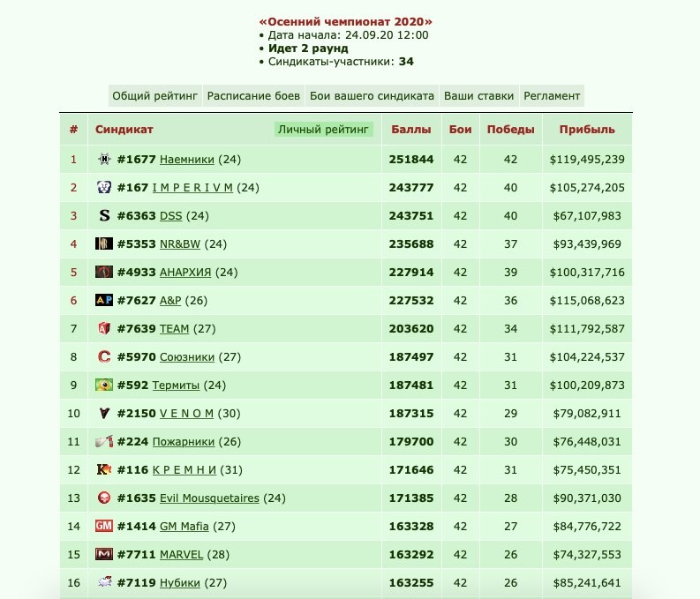
Task: Click the GM Mafia logo icon
Action: (x=104, y=526)
